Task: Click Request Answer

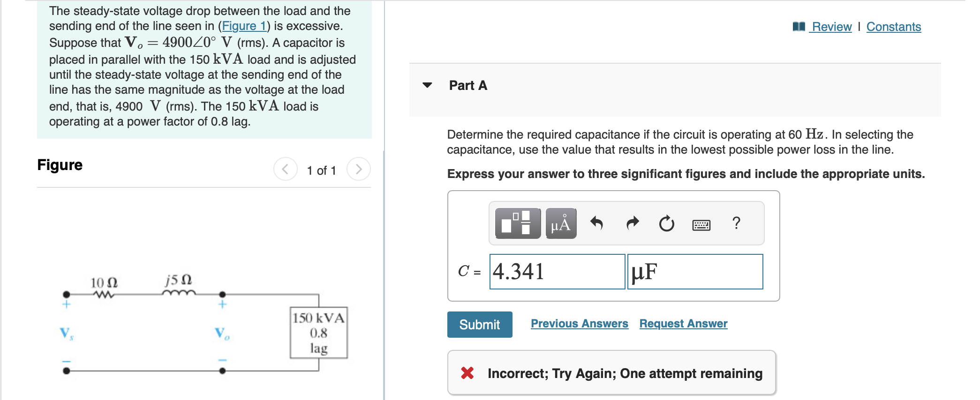Action: pos(683,323)
